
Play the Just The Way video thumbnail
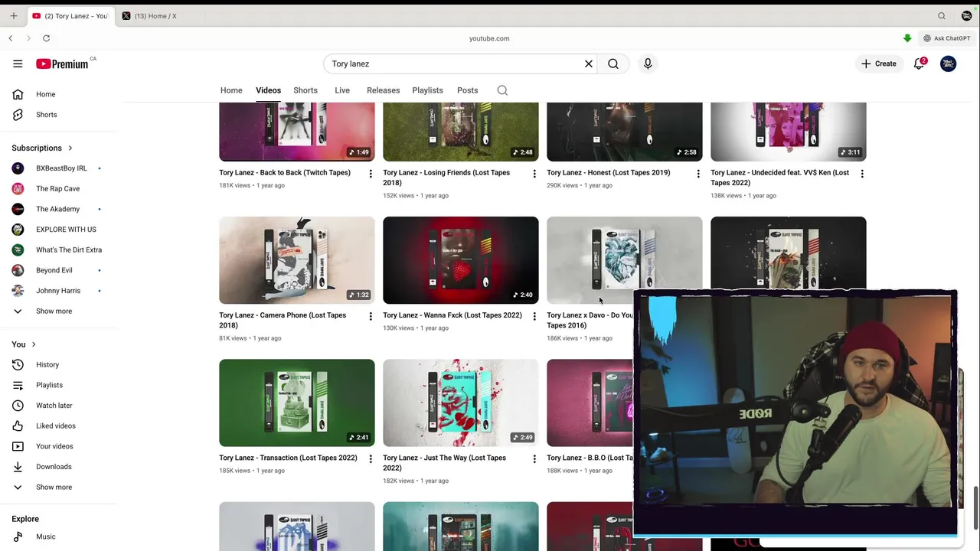tap(461, 403)
